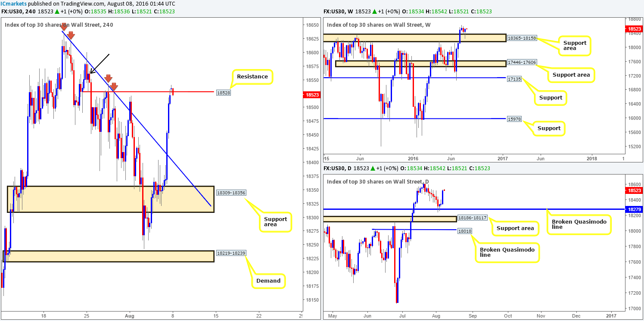The height and width of the screenshot is (321, 644).
Task: Select the 18365-18158 weekly zone label
Action: [522, 38]
